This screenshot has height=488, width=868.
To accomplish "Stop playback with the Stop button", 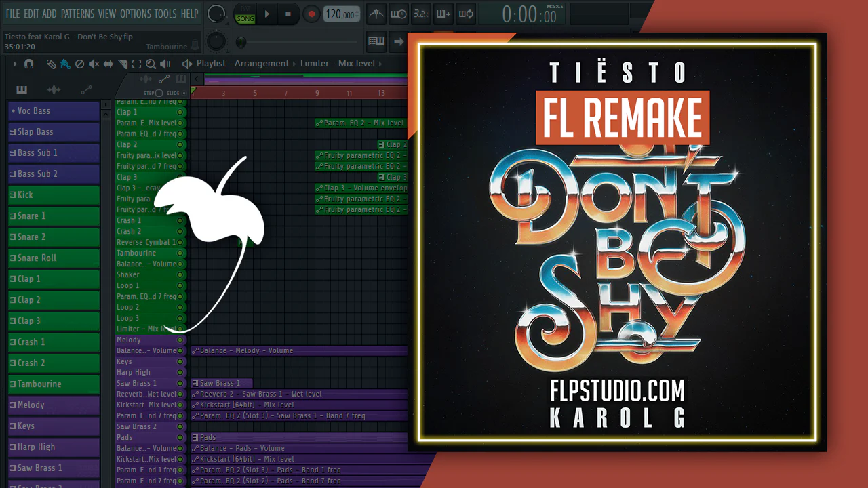I will [288, 14].
